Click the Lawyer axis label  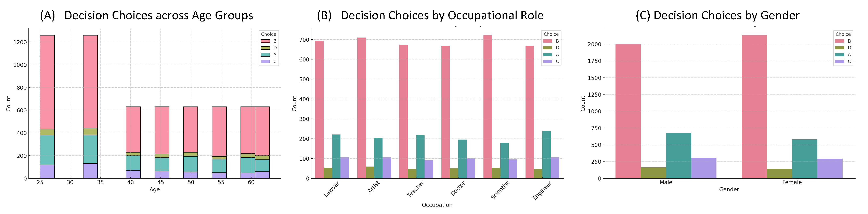pyautogui.click(x=332, y=189)
